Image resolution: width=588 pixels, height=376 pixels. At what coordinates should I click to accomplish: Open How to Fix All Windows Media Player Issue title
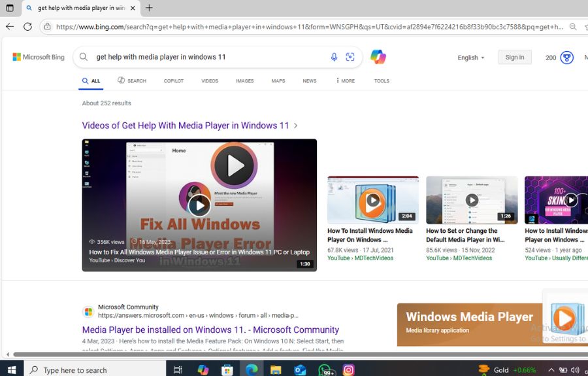[x=199, y=252]
